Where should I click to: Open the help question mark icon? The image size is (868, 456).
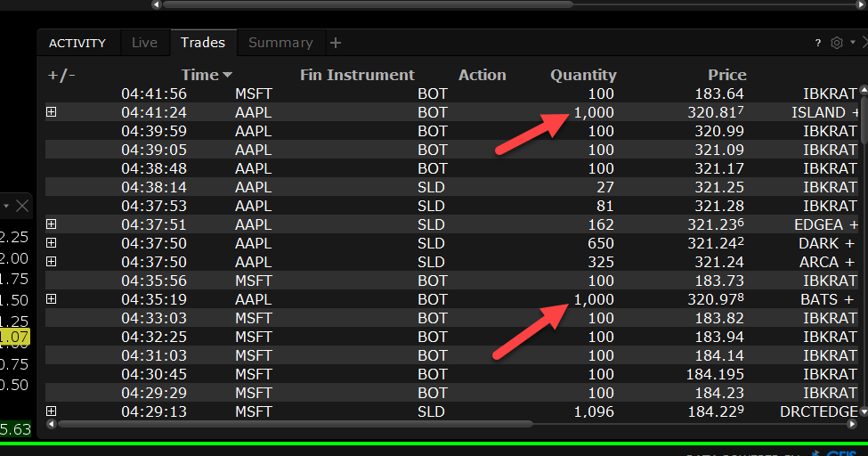(818, 43)
